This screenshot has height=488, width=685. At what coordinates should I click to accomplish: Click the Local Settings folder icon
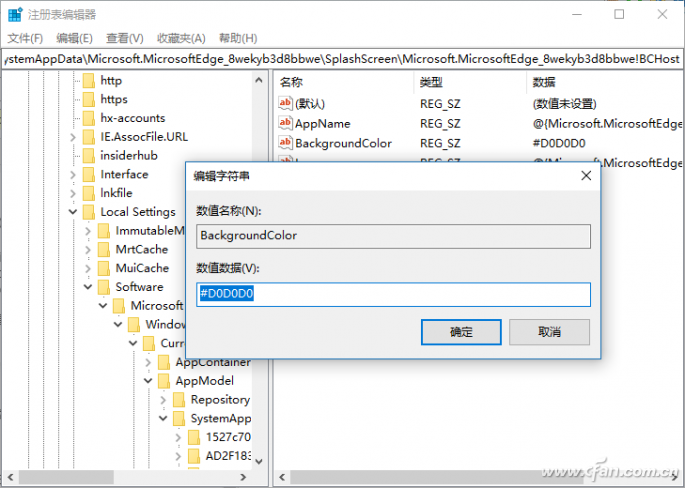pos(89,212)
